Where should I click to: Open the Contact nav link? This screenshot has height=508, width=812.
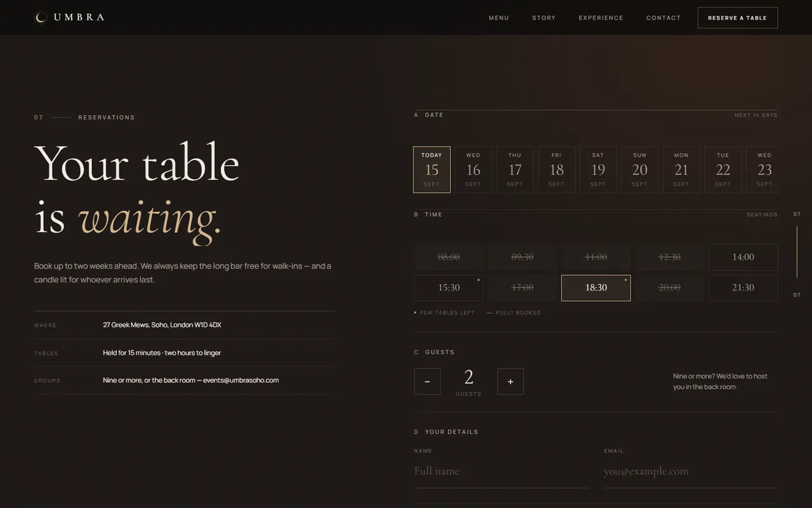click(664, 18)
